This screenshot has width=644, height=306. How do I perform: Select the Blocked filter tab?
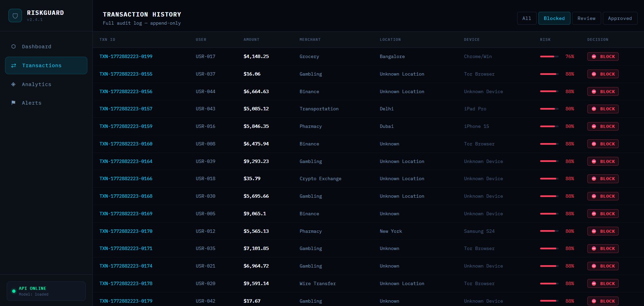point(554,18)
